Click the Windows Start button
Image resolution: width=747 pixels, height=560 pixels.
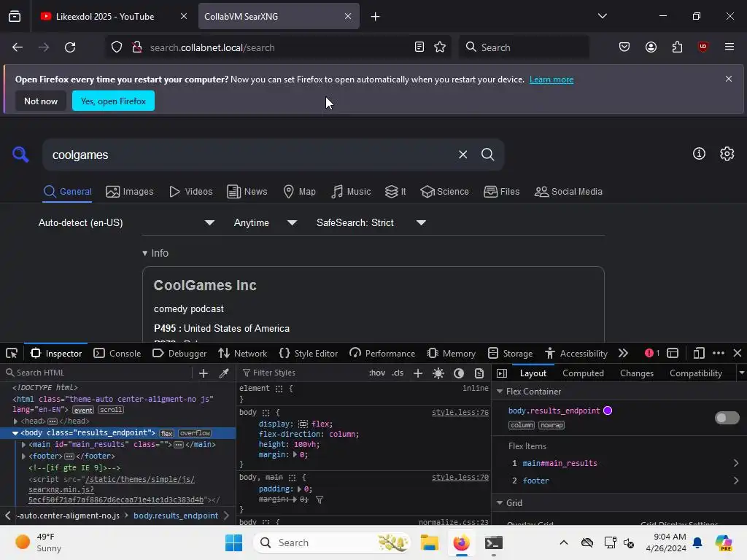pos(233,542)
